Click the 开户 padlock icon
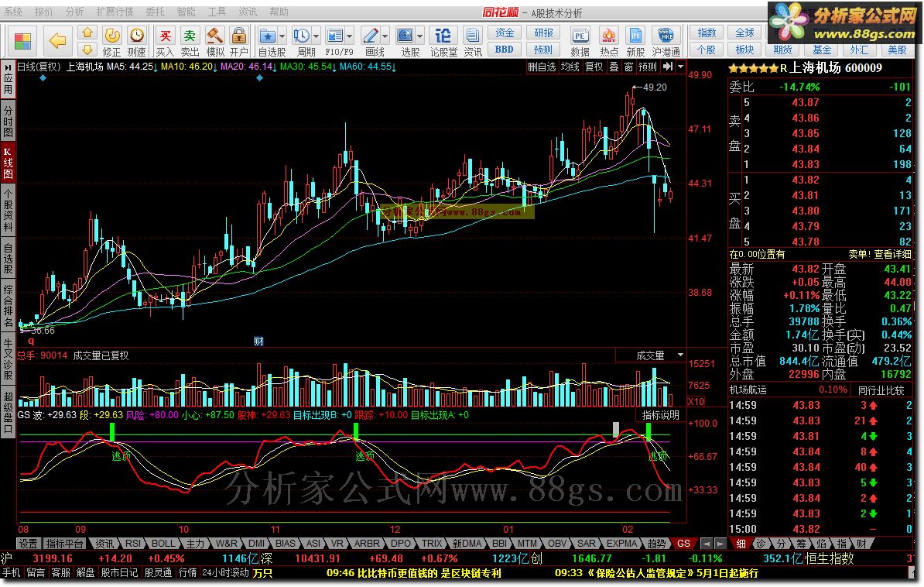Screen dimensions: 924x587 click(238, 36)
